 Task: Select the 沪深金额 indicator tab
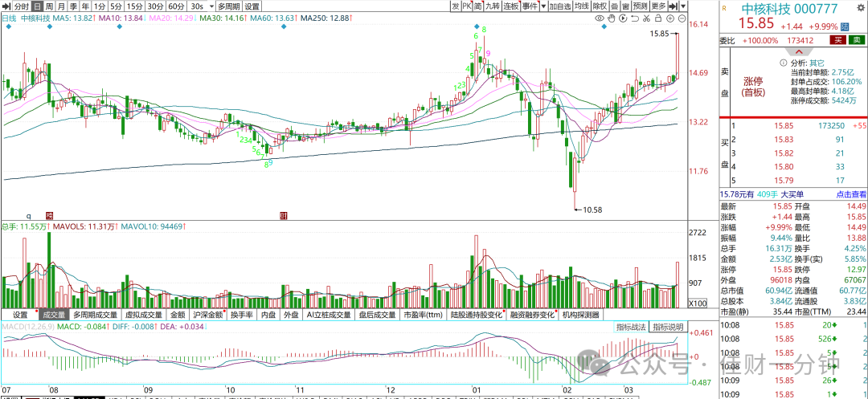pos(208,315)
